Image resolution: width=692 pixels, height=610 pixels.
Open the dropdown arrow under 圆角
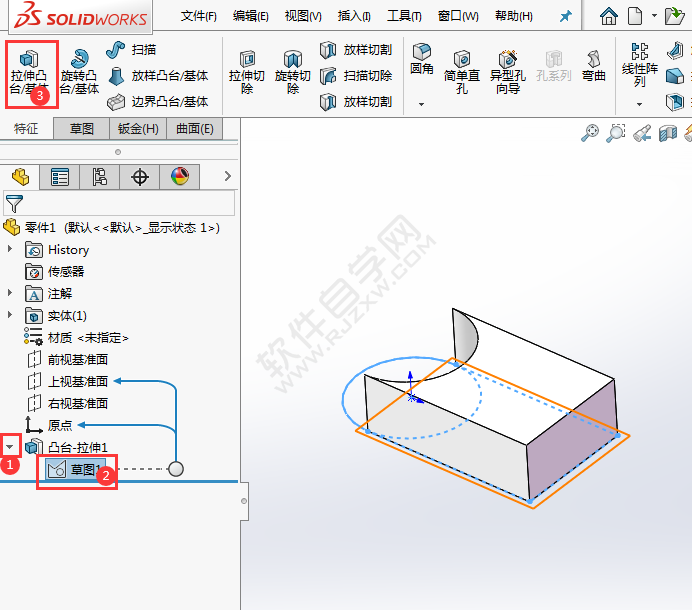tap(421, 105)
